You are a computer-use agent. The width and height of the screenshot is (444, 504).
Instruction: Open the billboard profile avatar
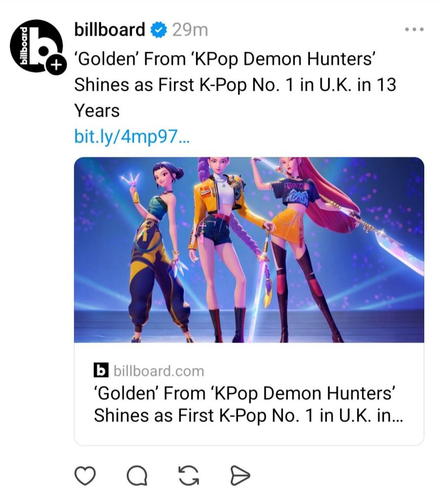pos(34,46)
